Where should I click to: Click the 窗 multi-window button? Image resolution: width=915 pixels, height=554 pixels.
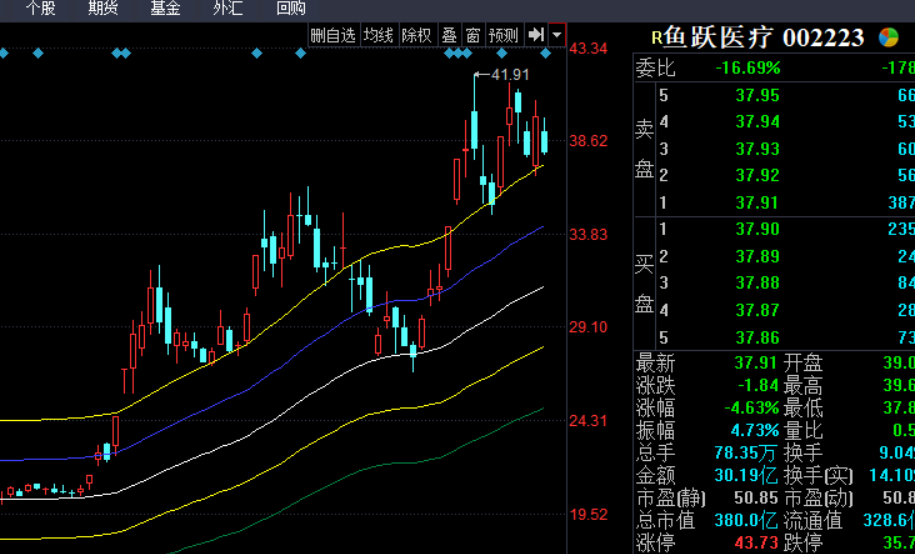[x=473, y=35]
